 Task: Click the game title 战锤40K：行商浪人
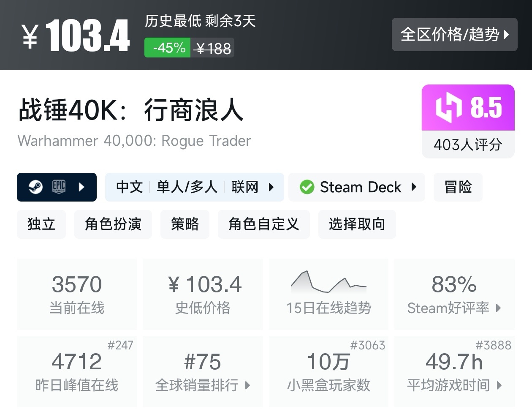[131, 110]
